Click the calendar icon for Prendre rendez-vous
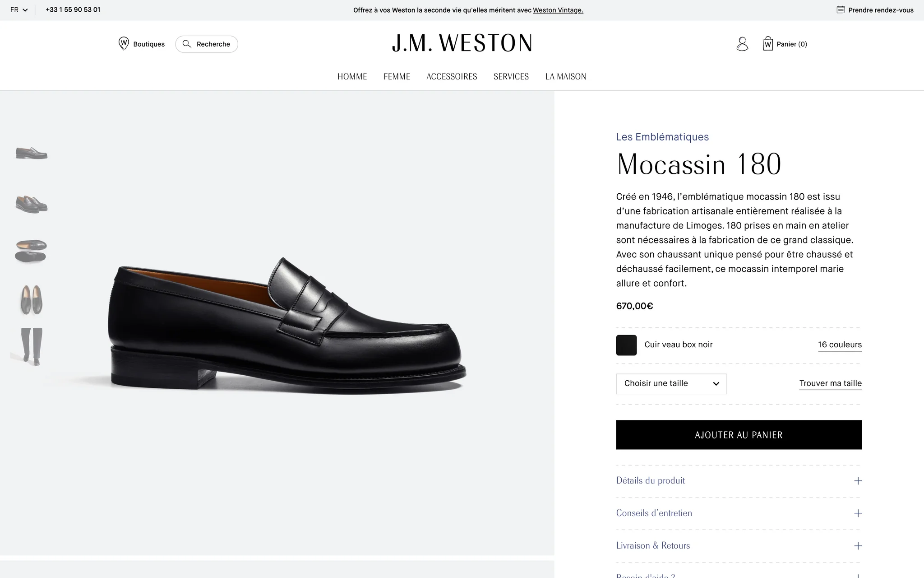This screenshot has height=578, width=924. (841, 9)
